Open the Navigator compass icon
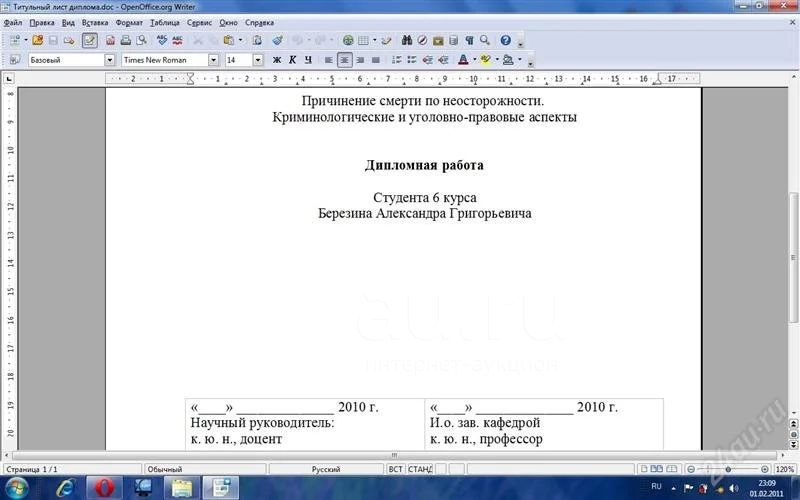The width and height of the screenshot is (800, 500). pyautogui.click(x=422, y=40)
